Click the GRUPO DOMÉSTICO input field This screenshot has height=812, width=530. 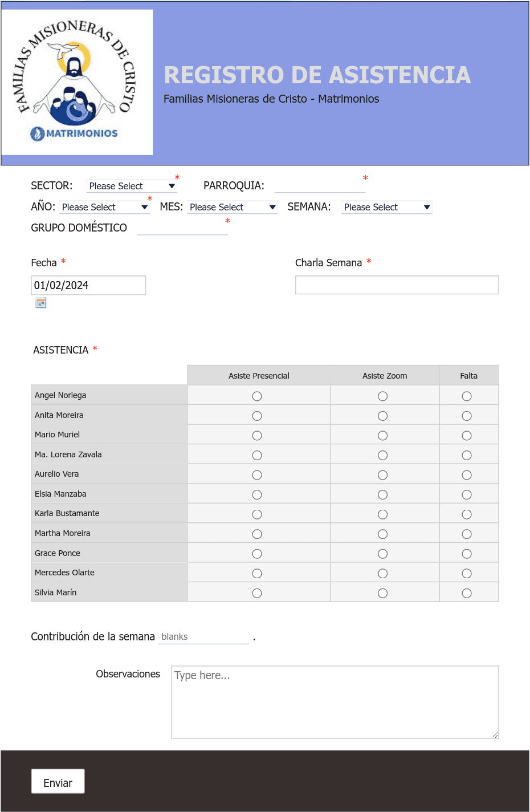coord(182,228)
